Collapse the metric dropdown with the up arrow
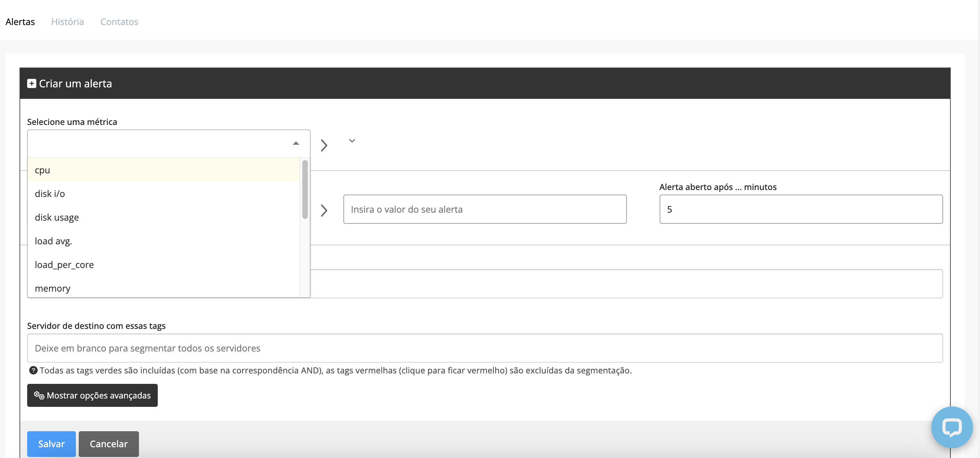The width and height of the screenshot is (980, 458). click(296, 143)
